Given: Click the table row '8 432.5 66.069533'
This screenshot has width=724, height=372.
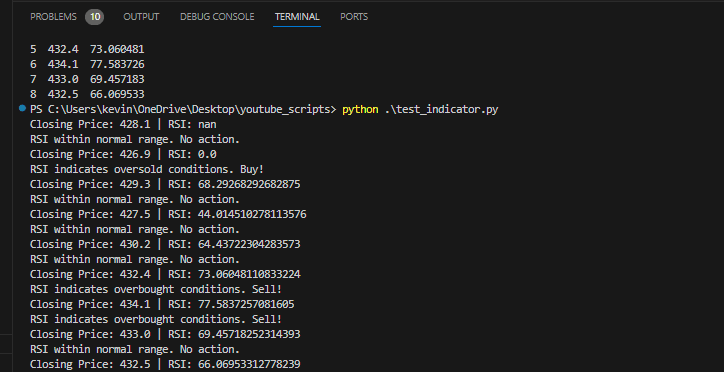Looking at the screenshot, I should pyautogui.click(x=87, y=94).
